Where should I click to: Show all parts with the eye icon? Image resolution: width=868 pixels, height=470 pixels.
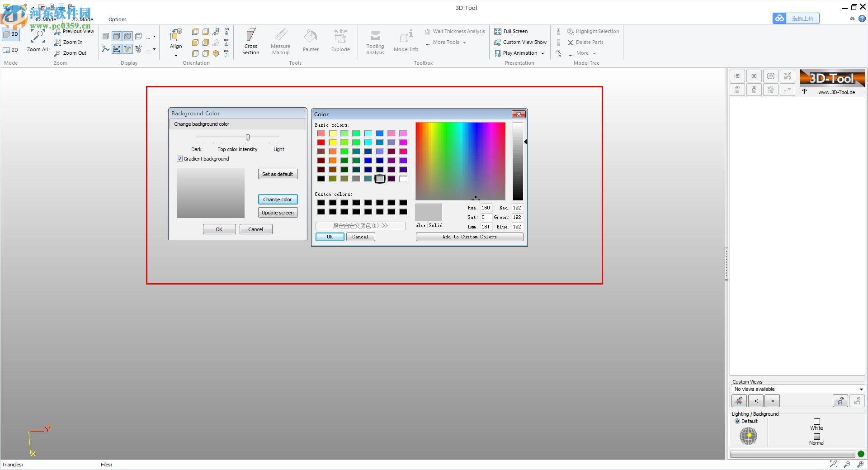click(737, 76)
